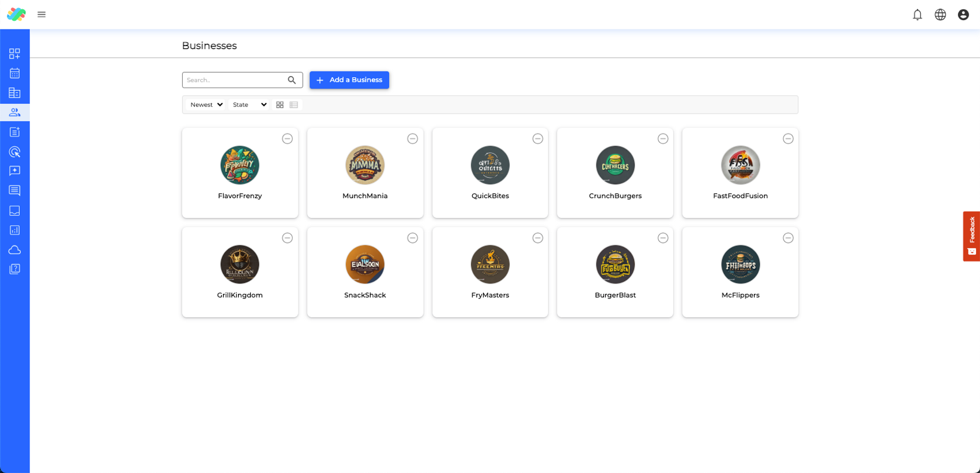Image resolution: width=980 pixels, height=473 pixels.
Task: Open the red Feedback side tab
Action: coord(971,236)
